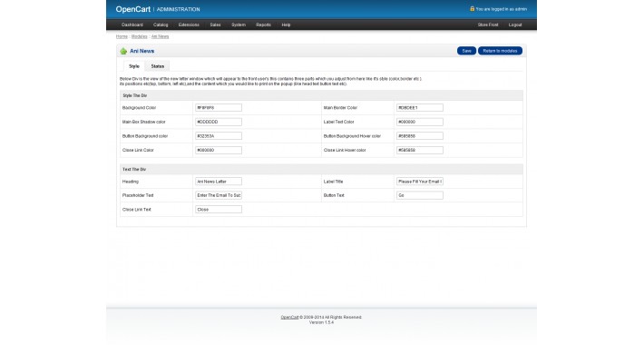
Task: Click the Modules breadcrumb link
Action: point(140,36)
